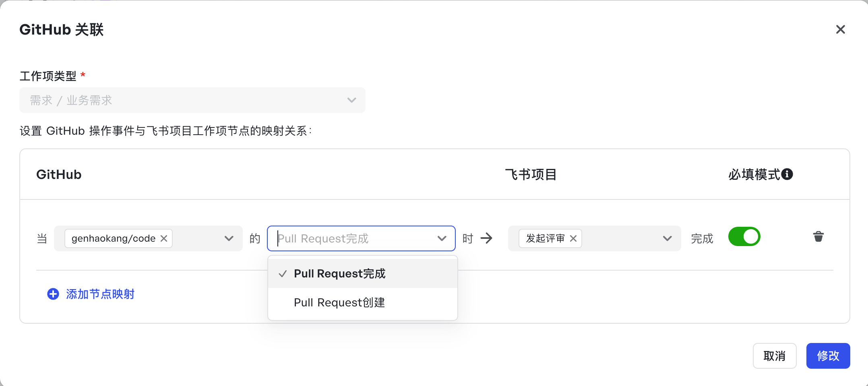This screenshot has width=868, height=386.
Task: Click the GitHub 关联 dialog title
Action: click(x=62, y=30)
